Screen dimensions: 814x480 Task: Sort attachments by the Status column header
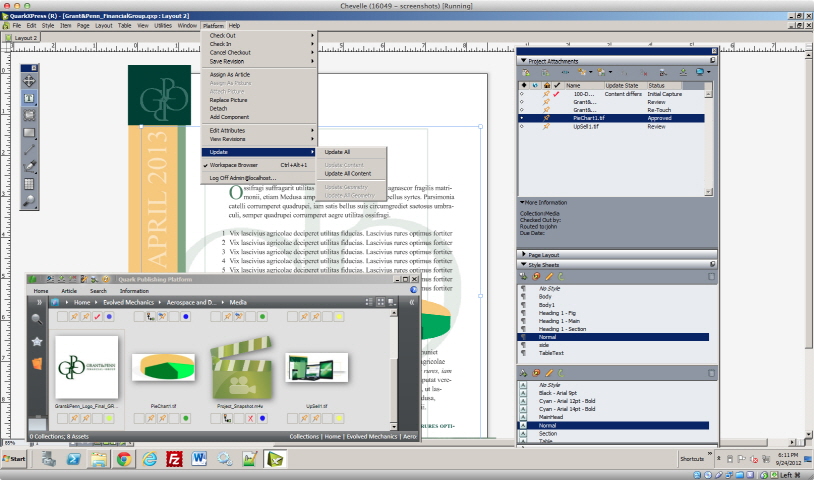(x=664, y=86)
